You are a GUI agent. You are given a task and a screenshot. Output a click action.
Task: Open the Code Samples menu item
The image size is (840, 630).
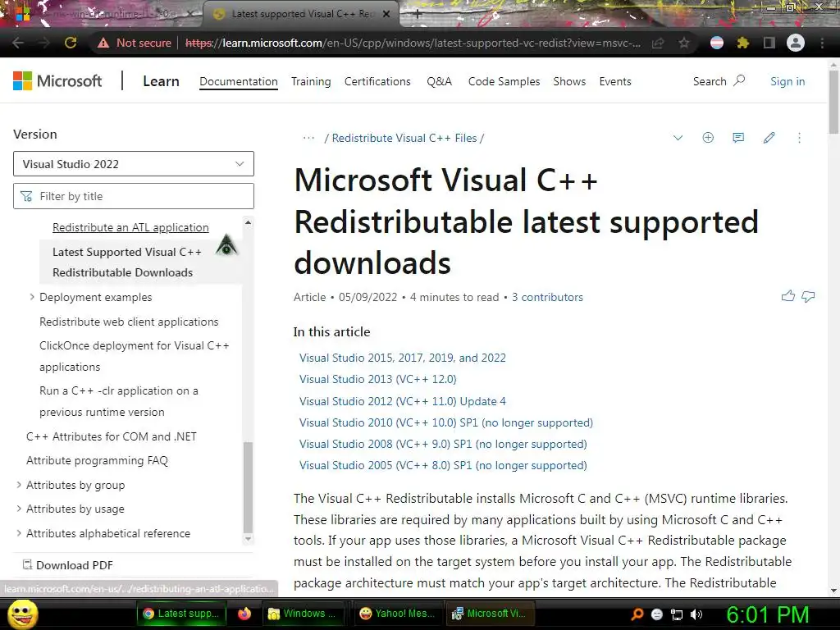coord(504,81)
